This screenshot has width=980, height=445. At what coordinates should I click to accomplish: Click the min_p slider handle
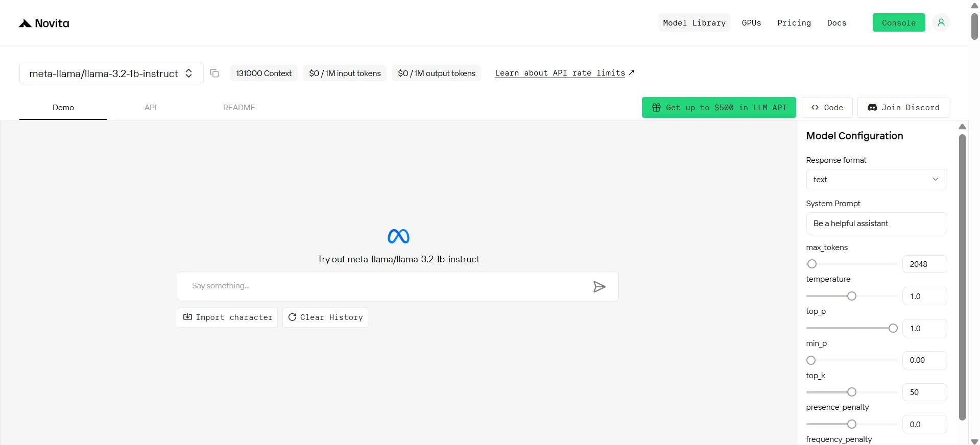811,360
